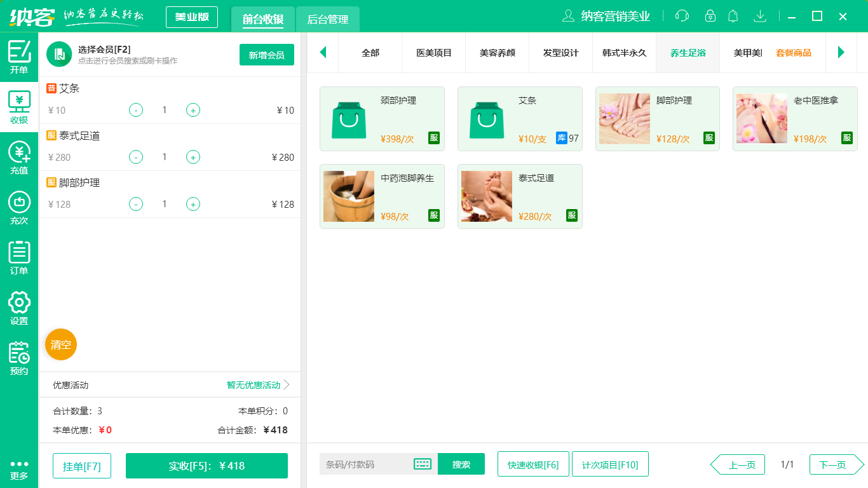868x488 pixels.
Task: Go to 上一页 previous page
Action: [x=737, y=464]
